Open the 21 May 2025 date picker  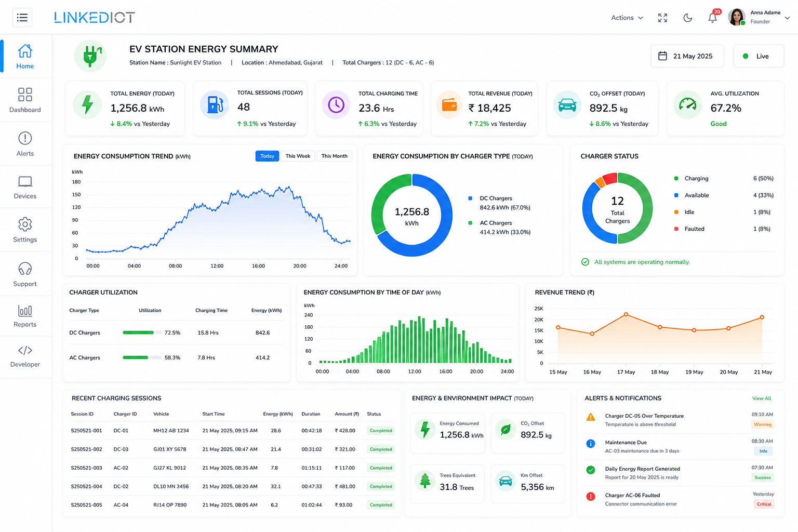tap(687, 56)
